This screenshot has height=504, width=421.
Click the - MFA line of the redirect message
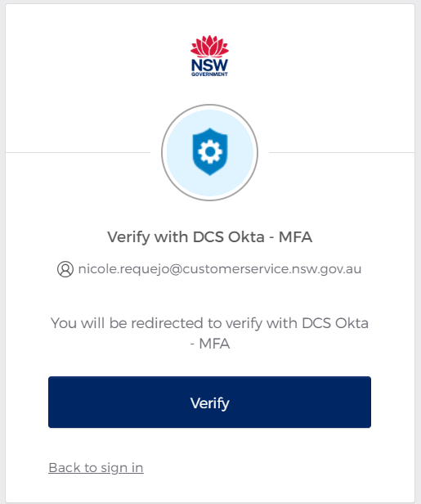pos(210,344)
